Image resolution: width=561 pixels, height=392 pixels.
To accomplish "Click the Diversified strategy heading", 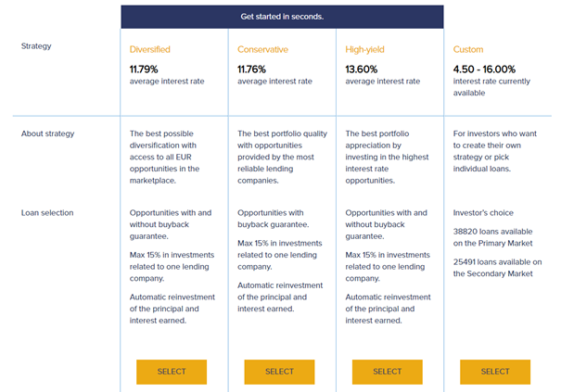I will 150,49.
